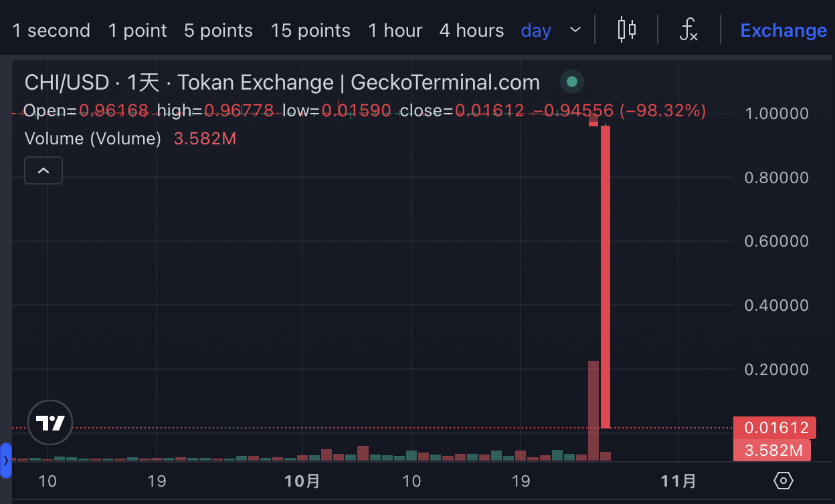Open the candlestick chart style selector
Viewport: 835px width, 504px height.
pyautogui.click(x=625, y=29)
